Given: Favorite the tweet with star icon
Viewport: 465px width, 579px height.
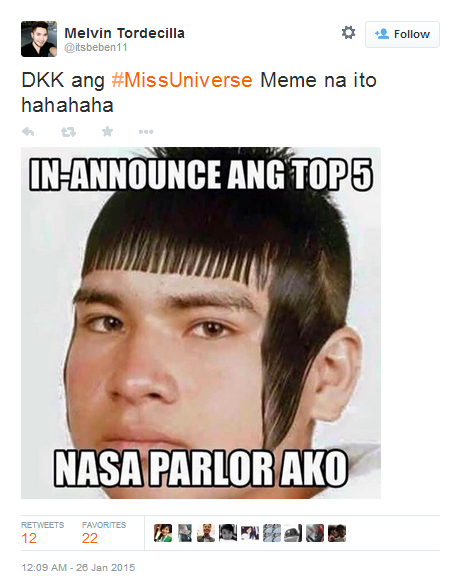Looking at the screenshot, I should tap(107, 131).
